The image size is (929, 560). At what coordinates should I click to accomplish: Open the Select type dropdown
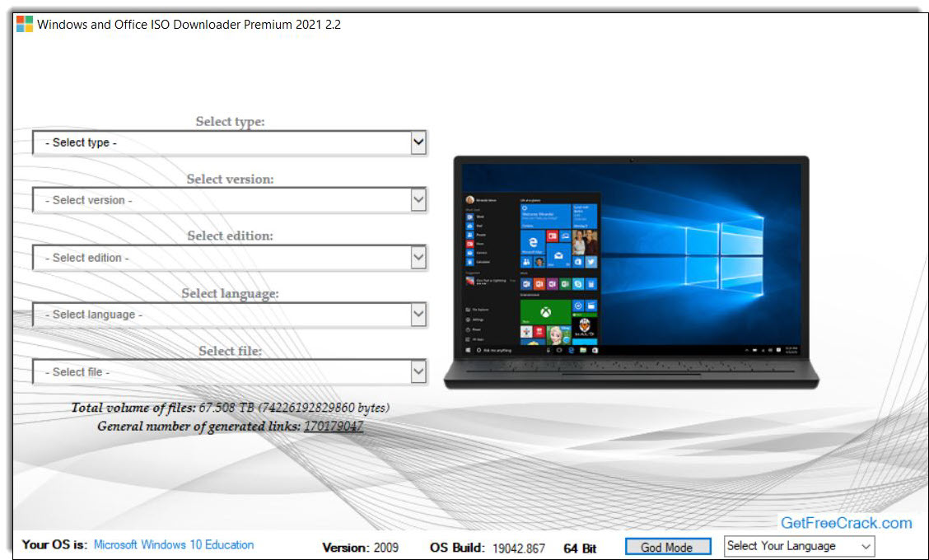point(230,142)
